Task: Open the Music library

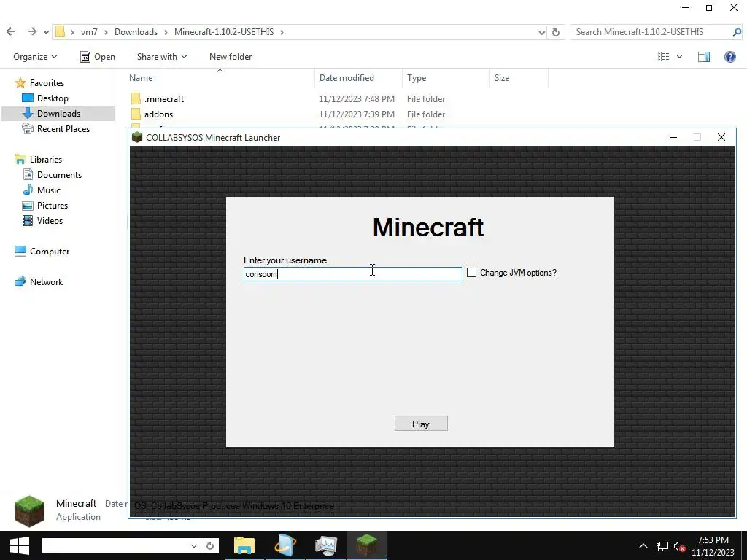Action: (49, 190)
